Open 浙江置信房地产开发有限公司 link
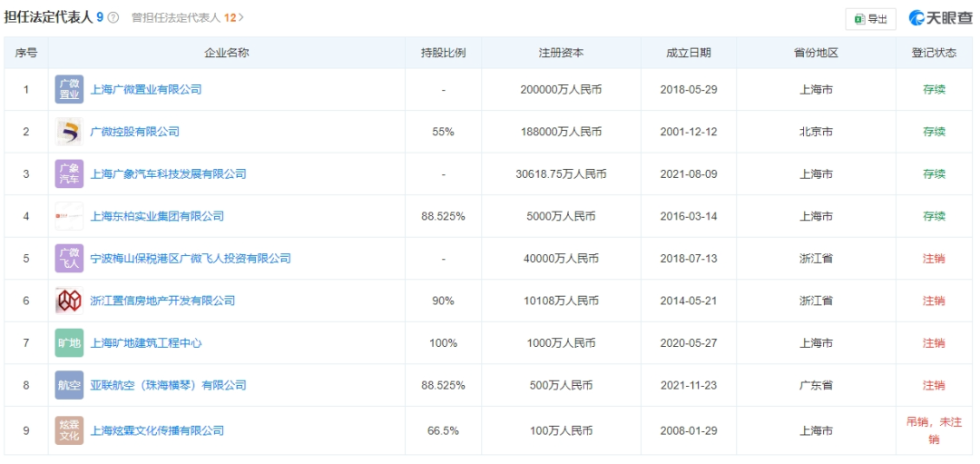 162,301
